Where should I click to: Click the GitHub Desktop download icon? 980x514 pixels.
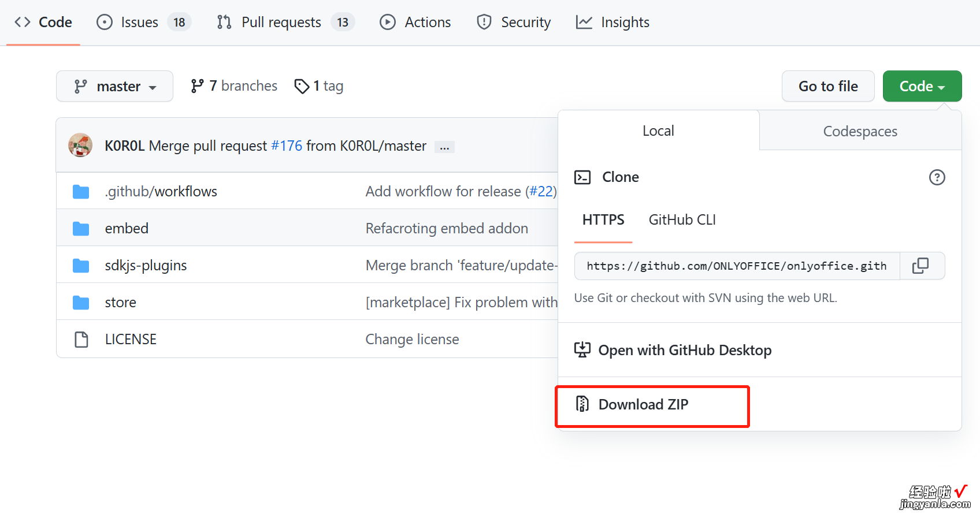pos(582,350)
